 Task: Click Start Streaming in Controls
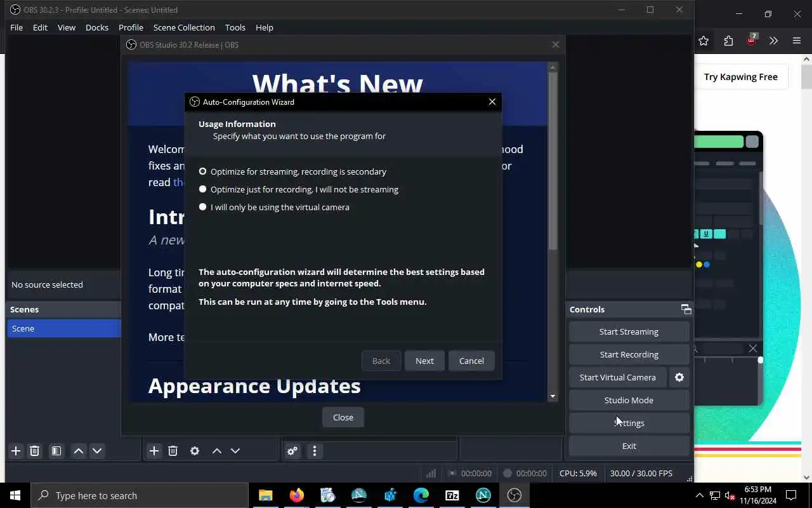pos(629,331)
